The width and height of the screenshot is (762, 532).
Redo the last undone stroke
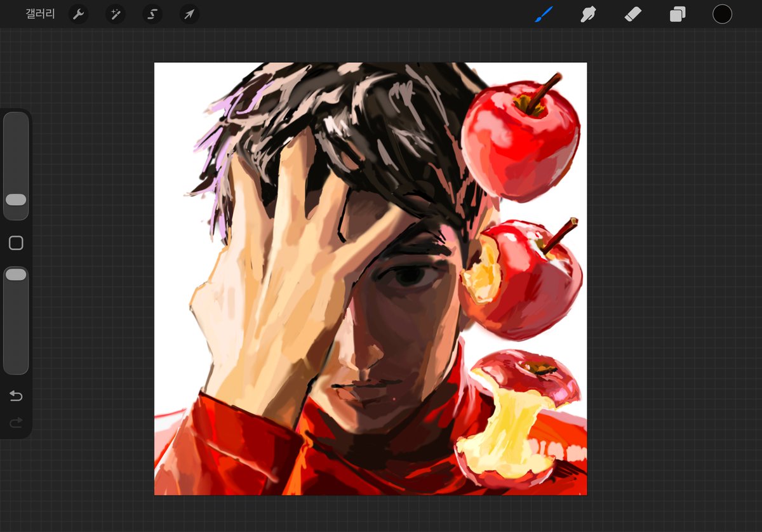click(x=16, y=422)
